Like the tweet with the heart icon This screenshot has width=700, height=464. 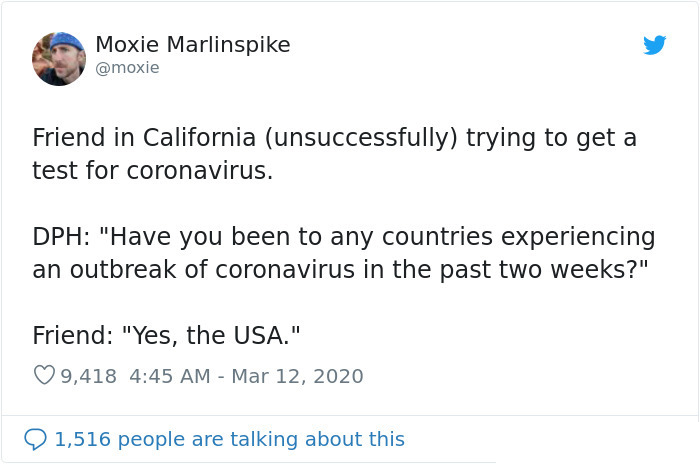tap(44, 376)
